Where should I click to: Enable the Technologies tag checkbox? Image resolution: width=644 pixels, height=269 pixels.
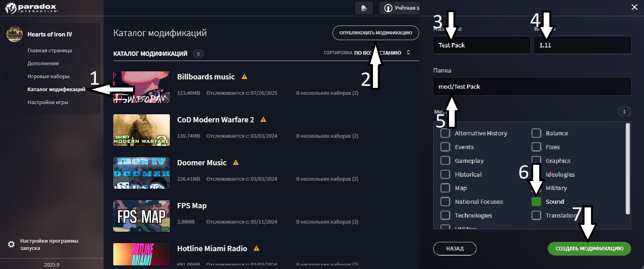445,215
